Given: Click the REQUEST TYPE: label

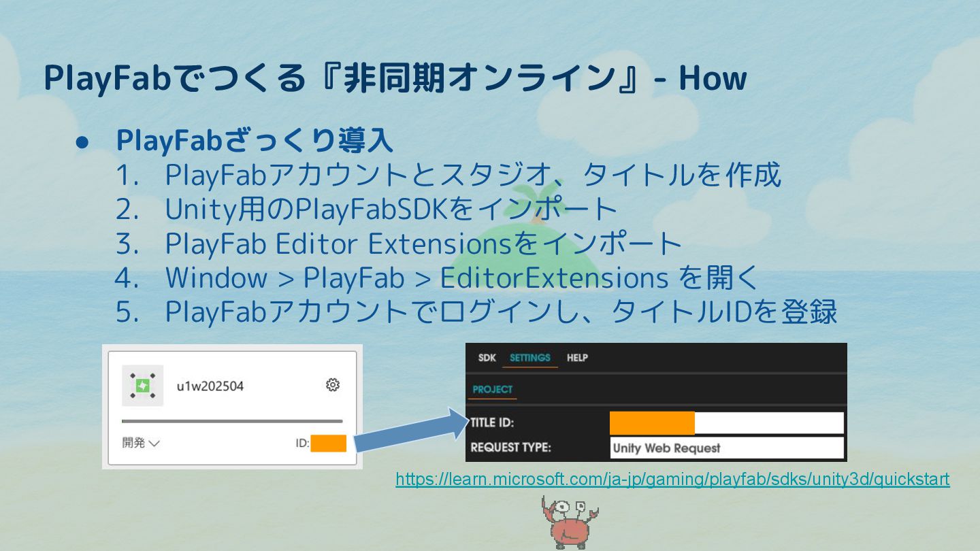Looking at the screenshot, I should coord(510,448).
